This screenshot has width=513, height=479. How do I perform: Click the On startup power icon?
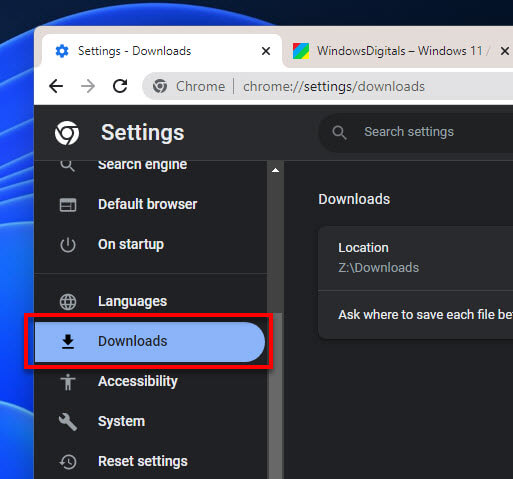tap(68, 245)
